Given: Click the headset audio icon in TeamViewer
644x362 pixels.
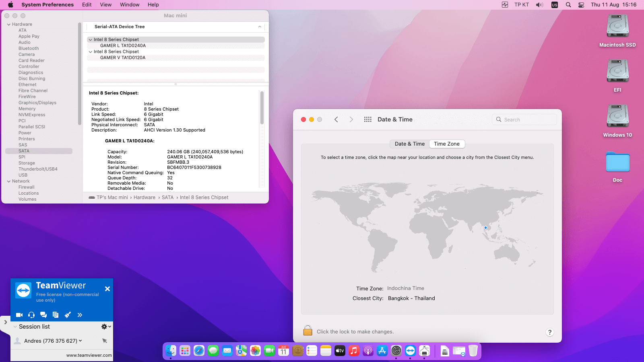Looking at the screenshot, I should tap(31, 315).
